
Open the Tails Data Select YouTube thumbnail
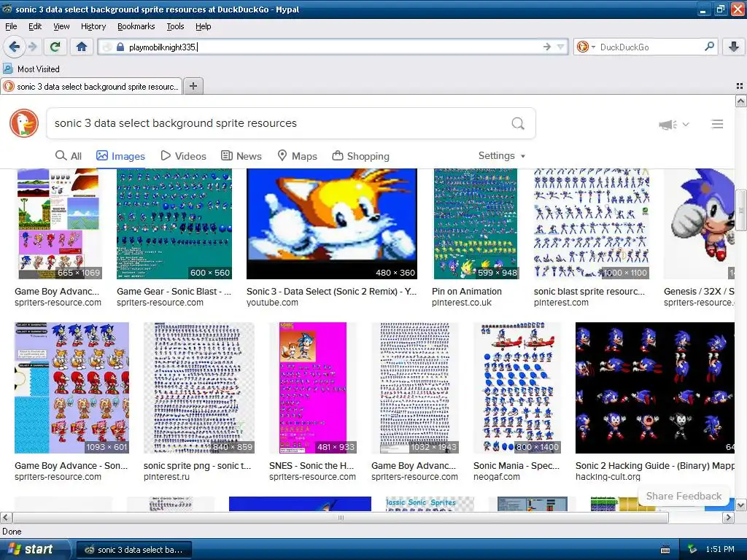click(x=332, y=224)
